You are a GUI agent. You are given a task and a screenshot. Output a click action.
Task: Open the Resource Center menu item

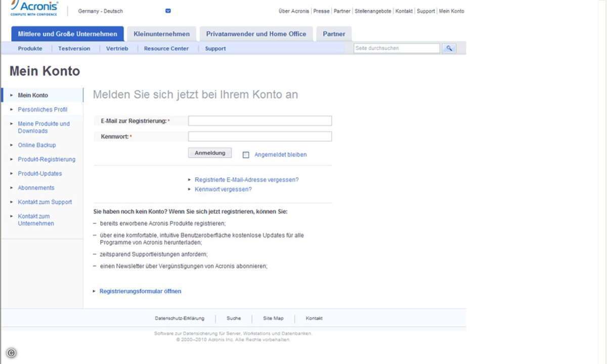[x=166, y=49]
